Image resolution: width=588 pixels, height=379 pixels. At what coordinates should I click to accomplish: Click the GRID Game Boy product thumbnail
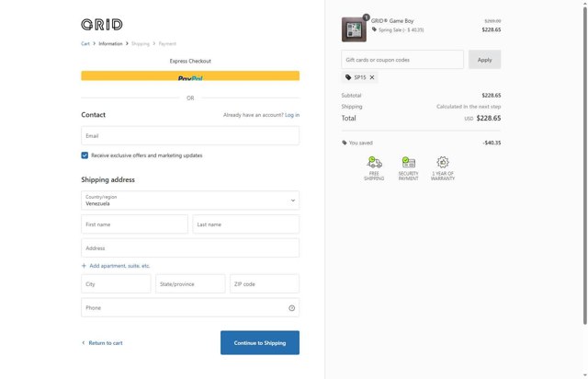[354, 29]
